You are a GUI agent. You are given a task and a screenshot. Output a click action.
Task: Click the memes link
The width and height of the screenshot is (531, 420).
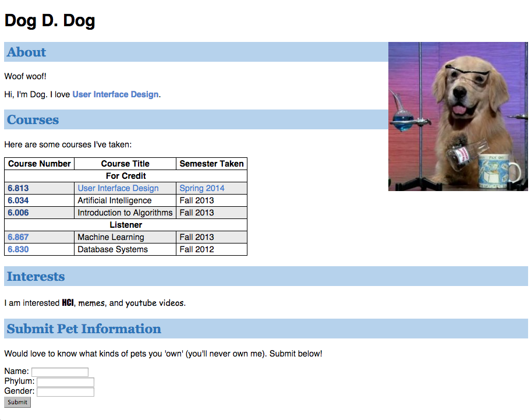click(x=91, y=303)
